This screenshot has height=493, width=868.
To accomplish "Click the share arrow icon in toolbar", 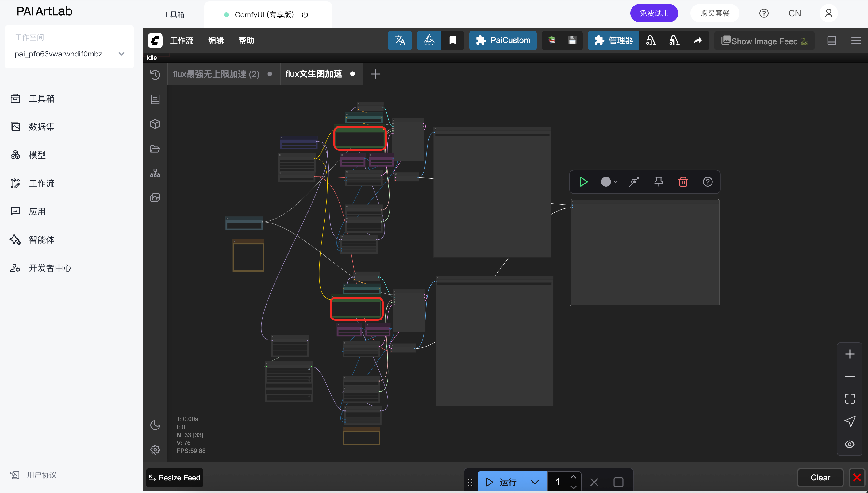I will click(697, 40).
